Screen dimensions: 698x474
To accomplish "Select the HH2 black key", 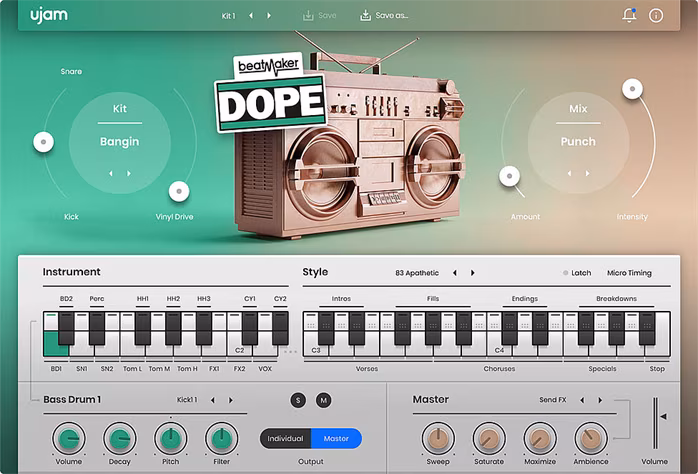I will tap(173, 328).
